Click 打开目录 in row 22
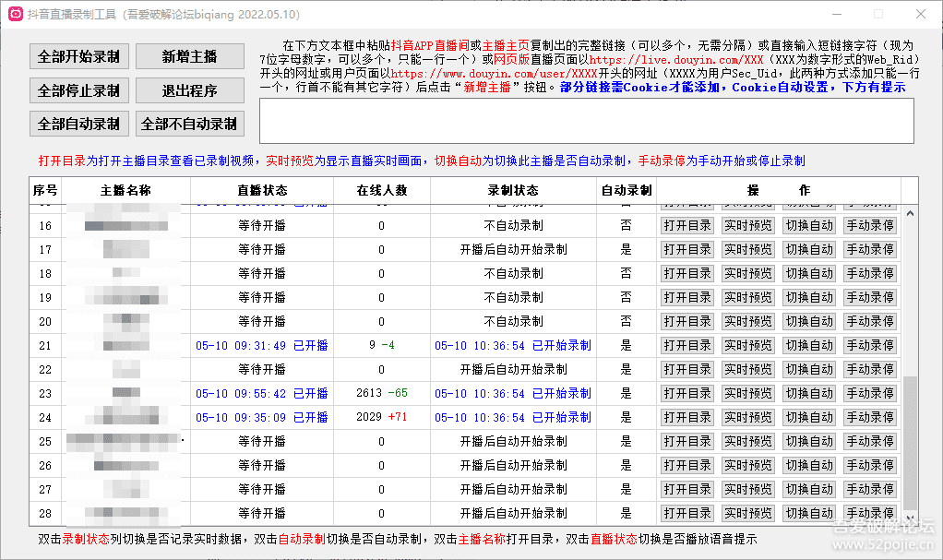The height and width of the screenshot is (560, 943). pos(686,369)
